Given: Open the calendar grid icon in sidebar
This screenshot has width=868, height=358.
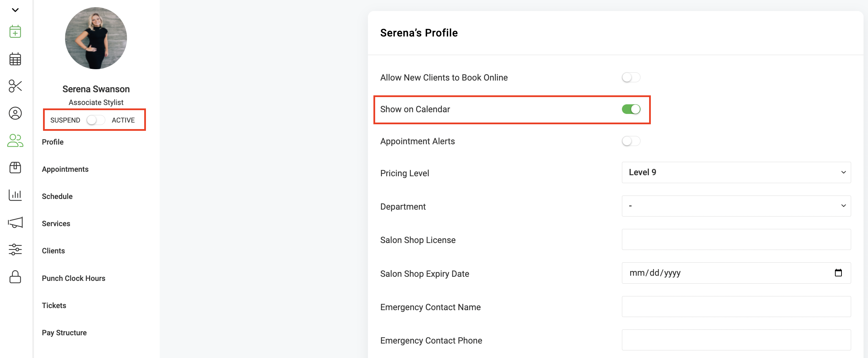Looking at the screenshot, I should pyautogui.click(x=15, y=59).
